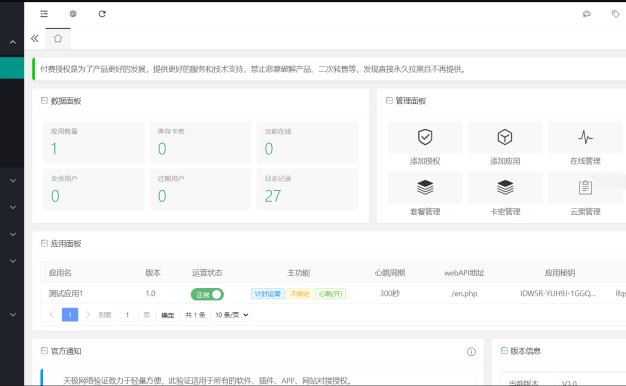Click the tag icon in the top-right header
Image resolution: width=626 pixels, height=386 pixels.
615,14
